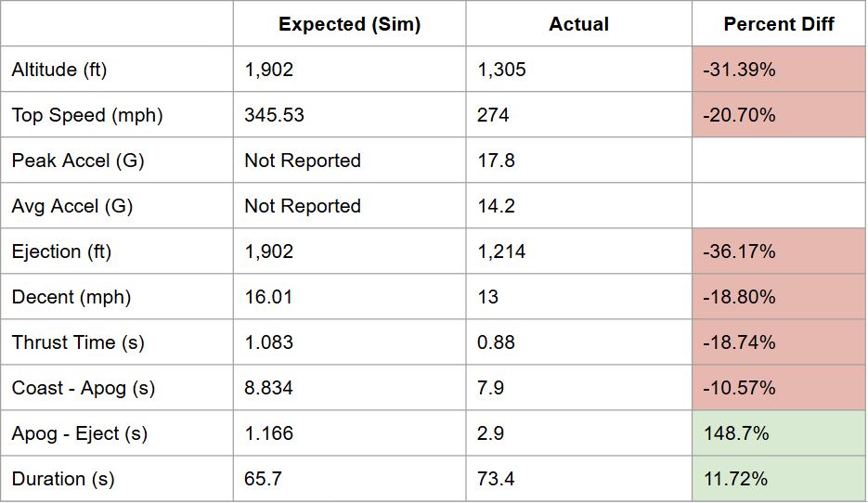Click the Thrust Time 1.083 cell

tap(349, 342)
